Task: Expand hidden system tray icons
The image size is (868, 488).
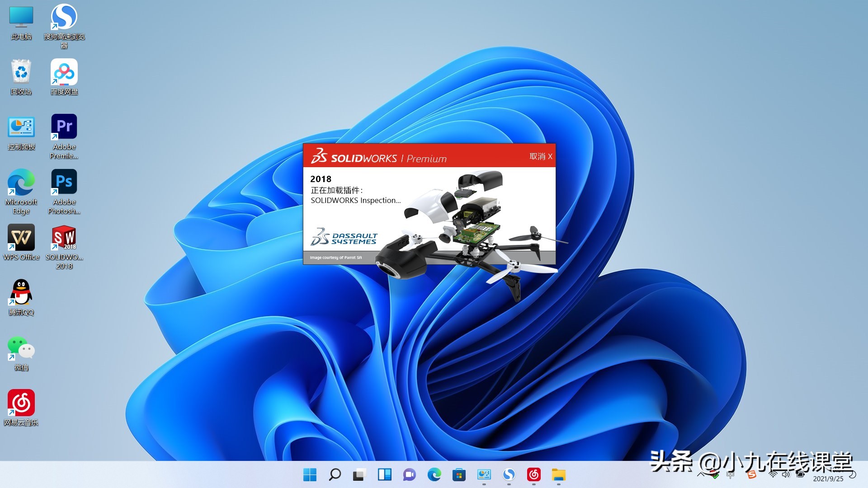Action: pos(701,475)
